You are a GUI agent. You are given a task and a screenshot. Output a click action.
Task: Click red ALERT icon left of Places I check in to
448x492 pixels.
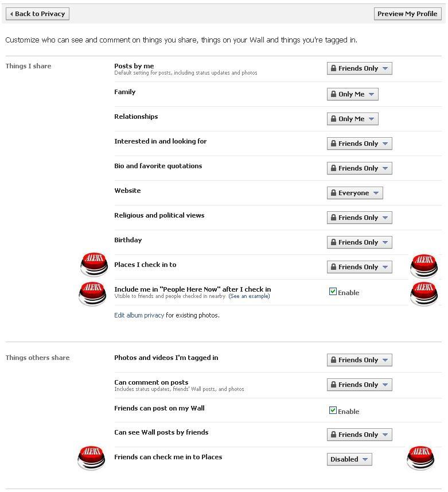[x=94, y=264]
